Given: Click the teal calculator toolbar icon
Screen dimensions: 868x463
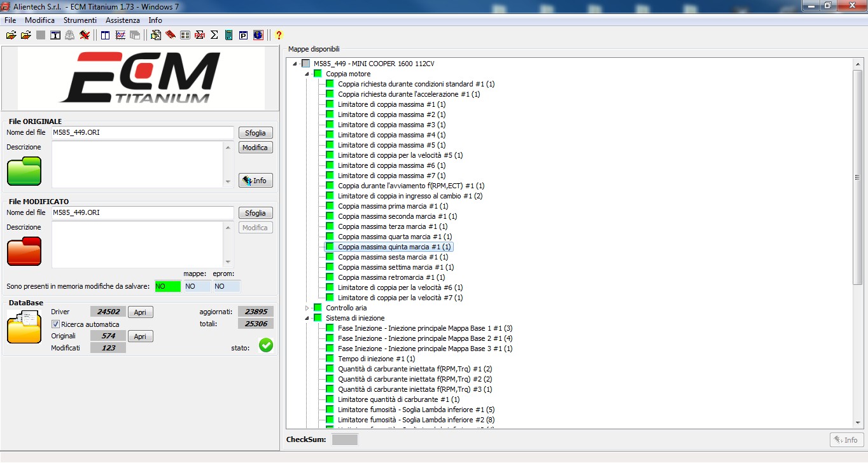Looking at the screenshot, I should [229, 35].
